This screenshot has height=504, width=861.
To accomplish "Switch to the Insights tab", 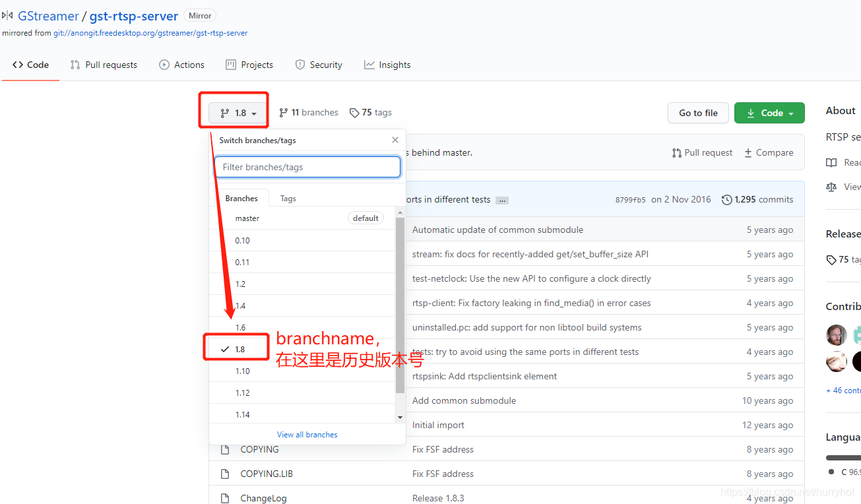I will coord(387,65).
